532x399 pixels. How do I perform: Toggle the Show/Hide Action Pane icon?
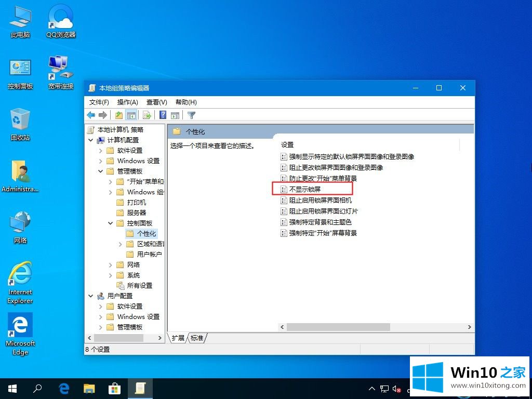175,115
